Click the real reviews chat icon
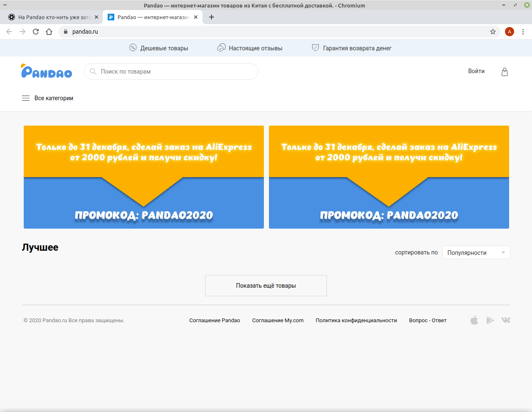 click(222, 48)
